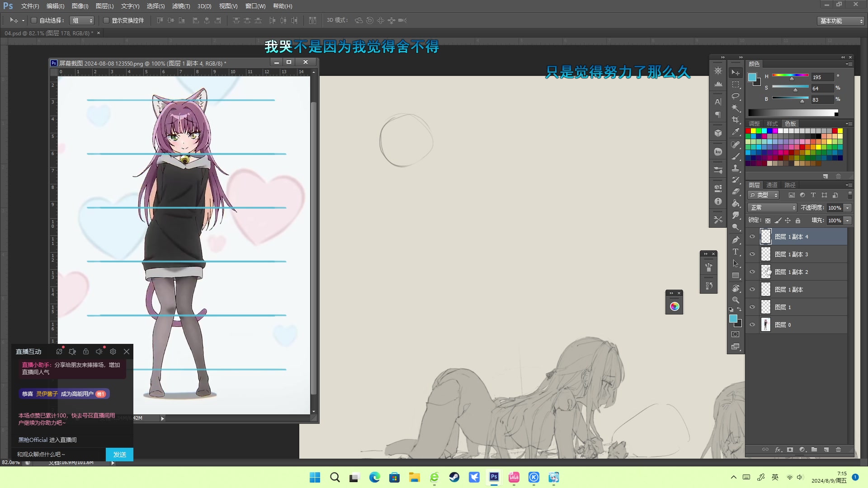Enable the 自动选择 checkbox

click(x=34, y=20)
